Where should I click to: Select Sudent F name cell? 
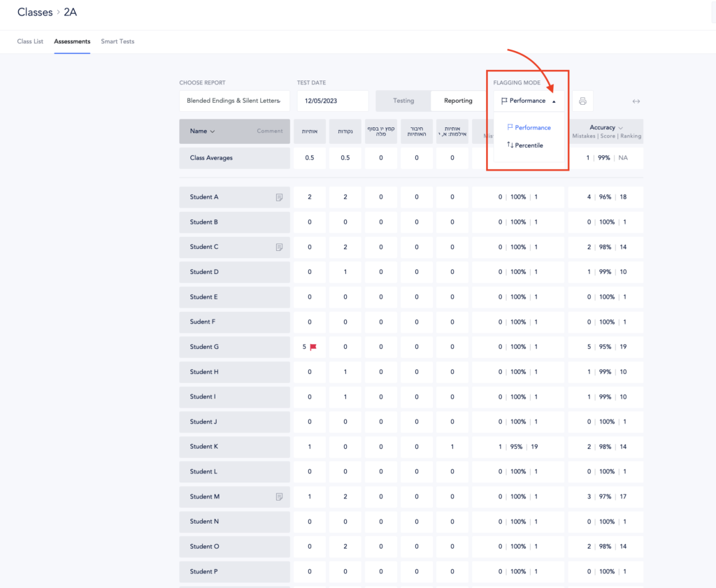[234, 322]
